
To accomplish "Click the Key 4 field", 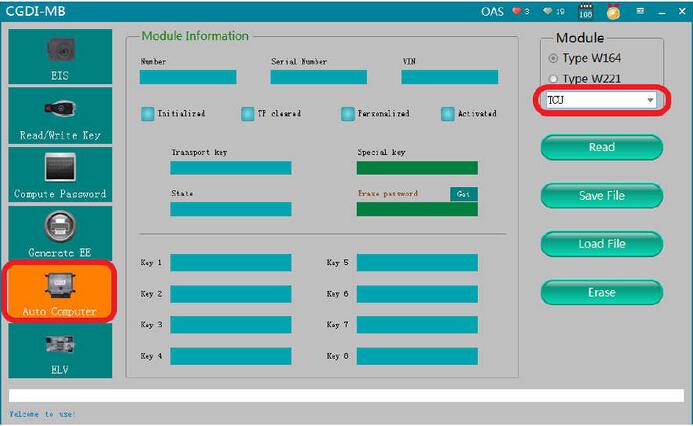I will [231, 356].
